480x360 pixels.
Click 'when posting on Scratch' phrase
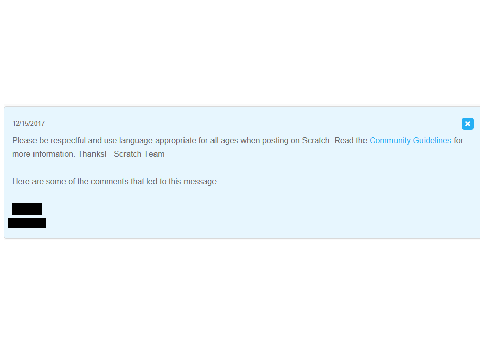tap(285, 140)
